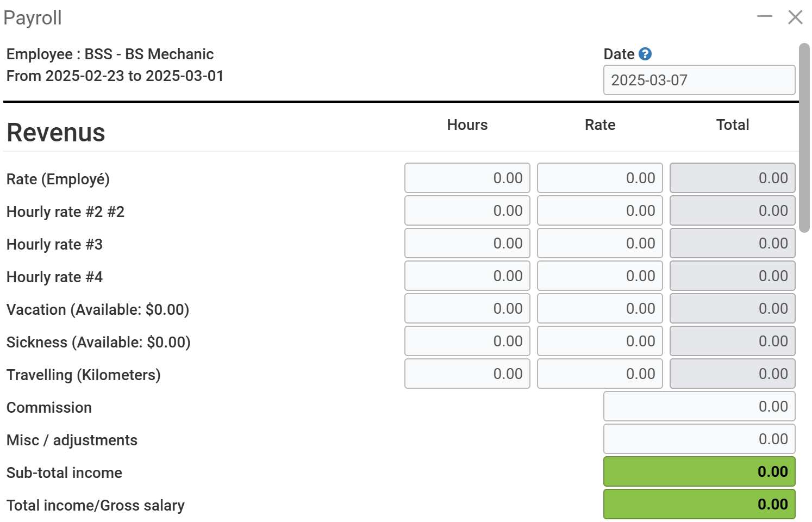Select the Travelling kilometers Hours field
This screenshot has height=522, width=812.
[467, 374]
